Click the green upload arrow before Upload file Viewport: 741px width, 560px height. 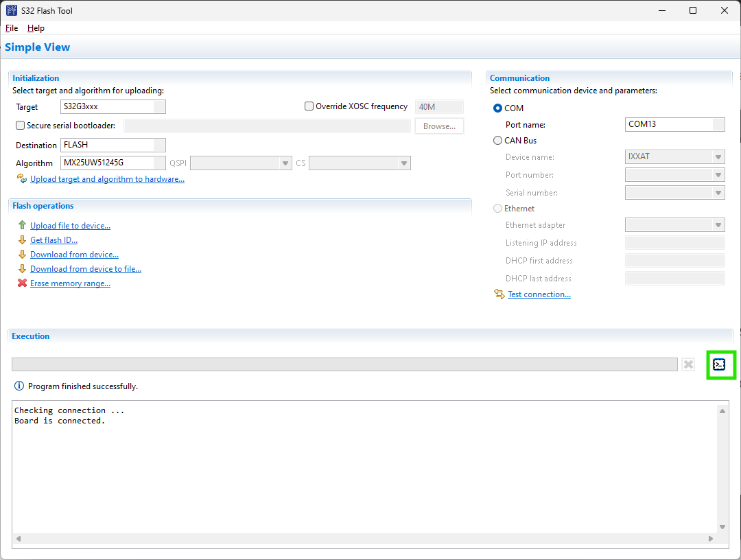(21, 225)
